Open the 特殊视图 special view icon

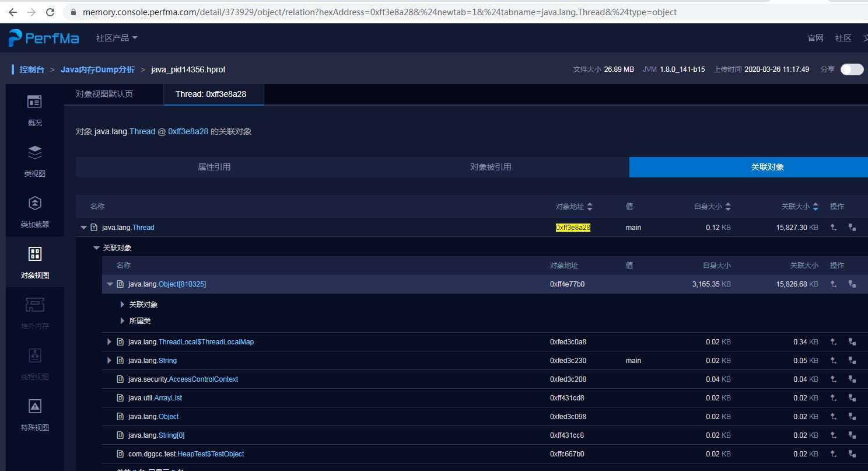pos(34,407)
